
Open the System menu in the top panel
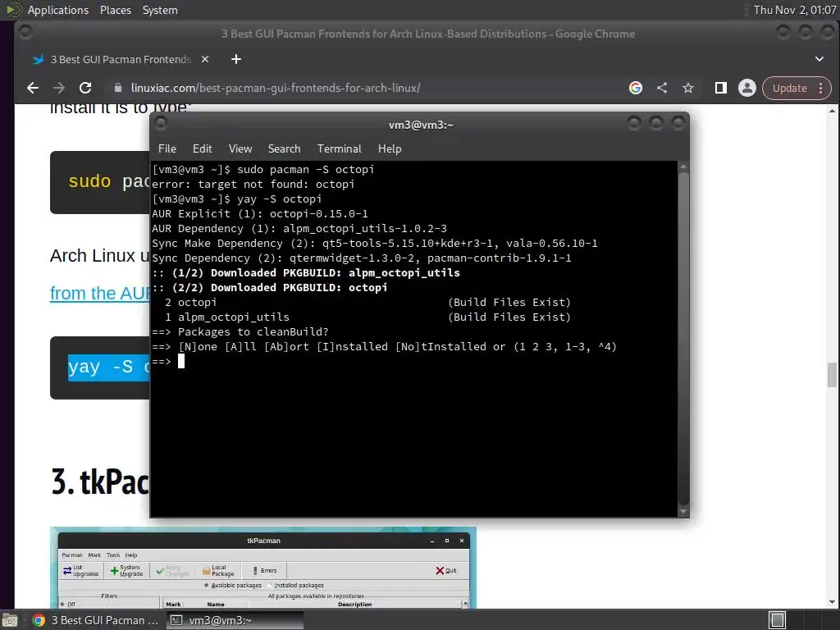160,10
